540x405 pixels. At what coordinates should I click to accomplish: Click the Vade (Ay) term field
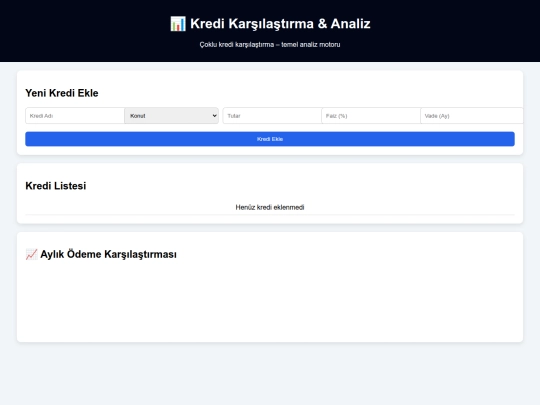(x=472, y=116)
